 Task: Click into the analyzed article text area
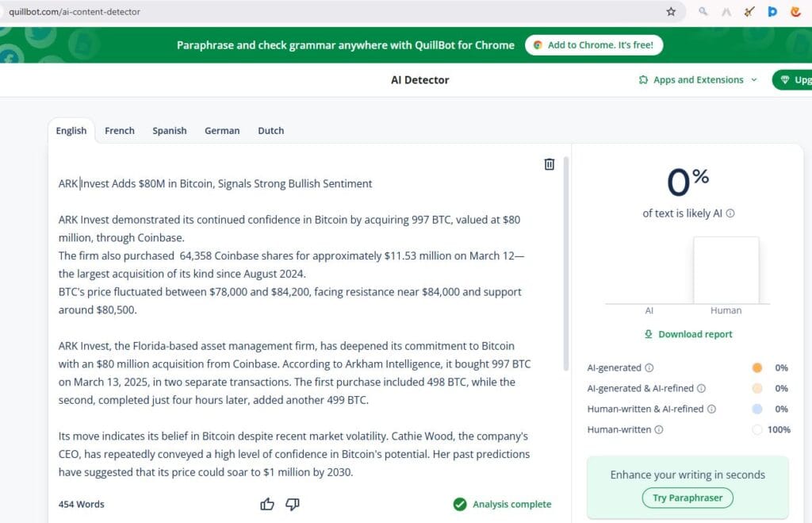tap(295, 328)
